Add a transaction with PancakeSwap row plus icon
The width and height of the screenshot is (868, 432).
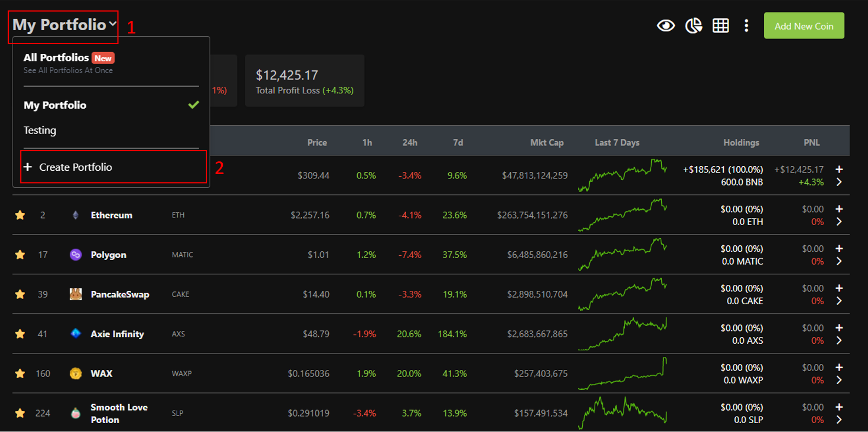tap(839, 288)
